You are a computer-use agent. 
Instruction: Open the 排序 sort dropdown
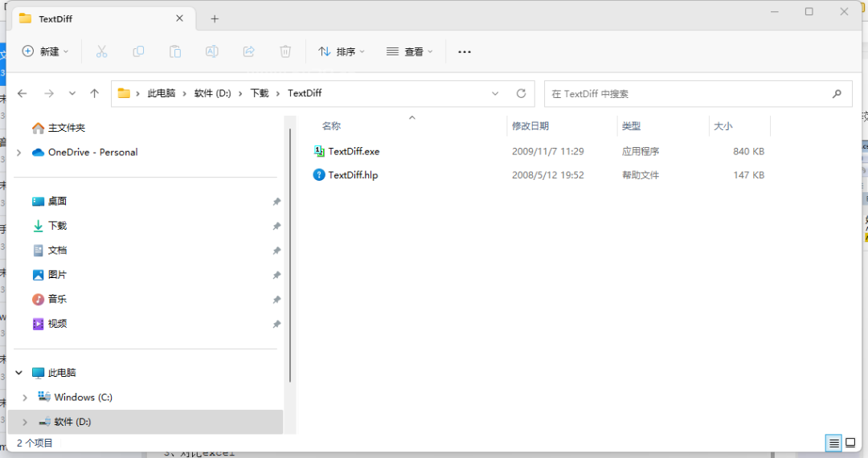[342, 51]
